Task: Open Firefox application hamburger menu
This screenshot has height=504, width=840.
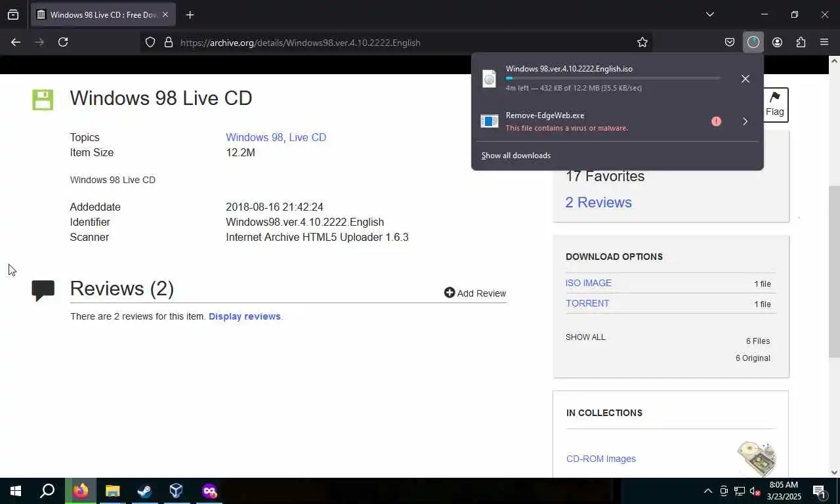Action: [824, 42]
